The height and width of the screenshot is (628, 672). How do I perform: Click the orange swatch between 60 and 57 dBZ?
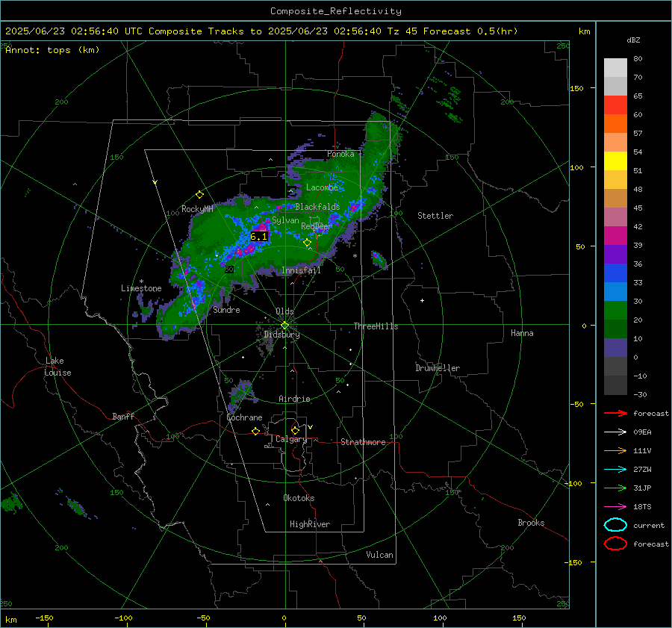[x=615, y=124]
